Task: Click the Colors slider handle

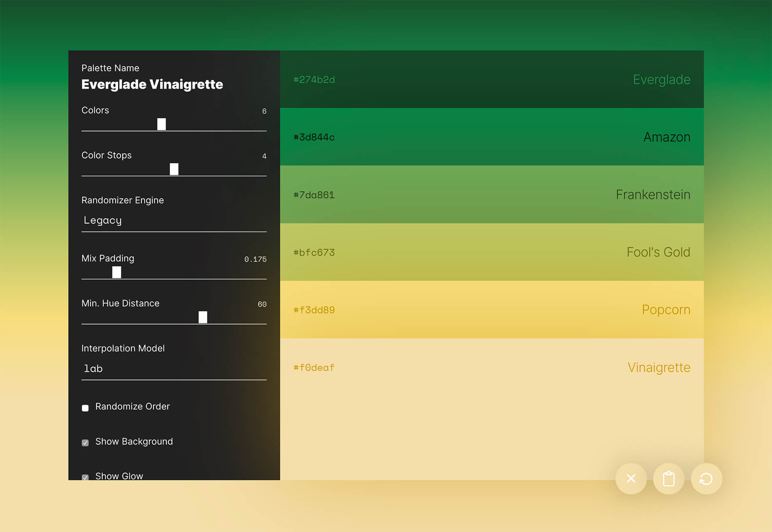Action: (x=161, y=124)
